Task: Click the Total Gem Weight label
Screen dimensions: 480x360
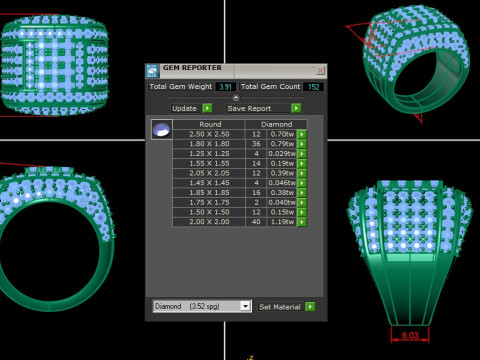Action: point(180,87)
